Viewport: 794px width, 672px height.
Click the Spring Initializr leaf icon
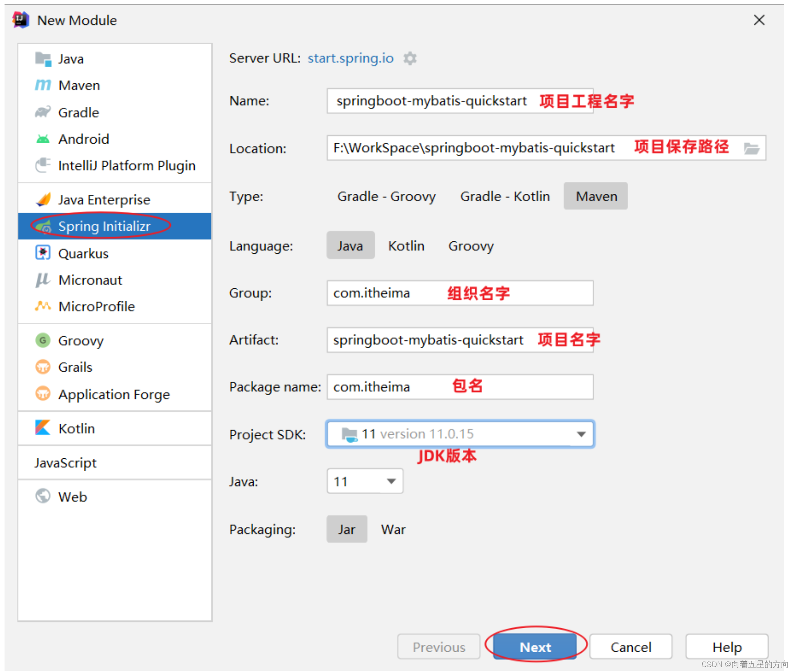click(x=43, y=226)
